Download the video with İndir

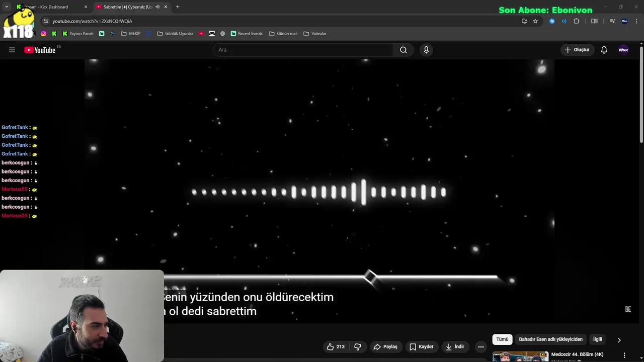click(455, 346)
